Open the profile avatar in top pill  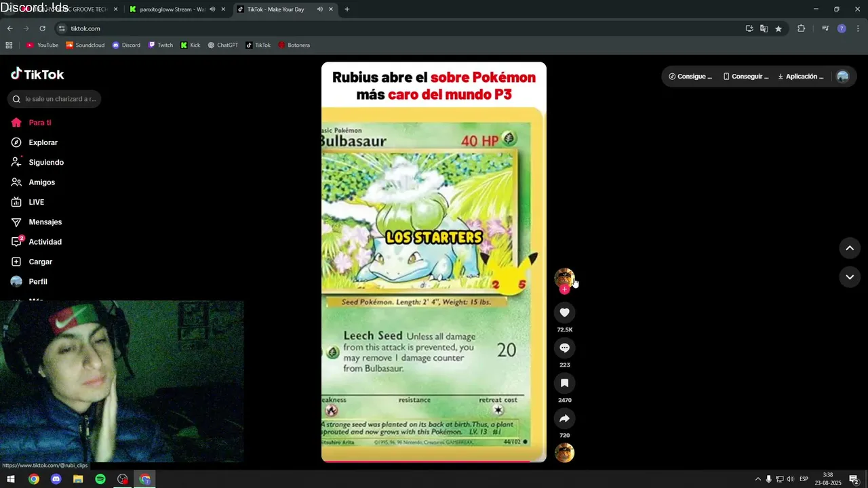pyautogui.click(x=842, y=77)
